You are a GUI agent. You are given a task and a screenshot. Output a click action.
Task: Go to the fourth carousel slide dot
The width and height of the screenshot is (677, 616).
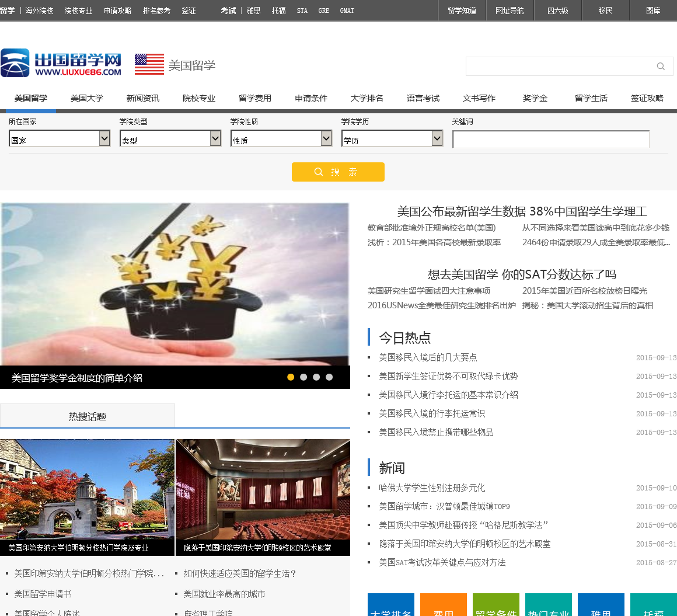pyautogui.click(x=329, y=377)
